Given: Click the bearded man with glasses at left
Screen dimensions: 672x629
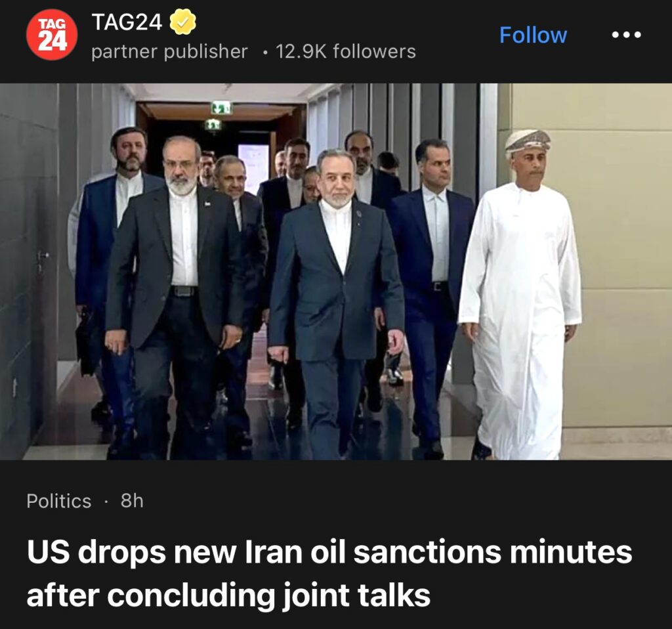Looking at the screenshot, I should 173,296.
